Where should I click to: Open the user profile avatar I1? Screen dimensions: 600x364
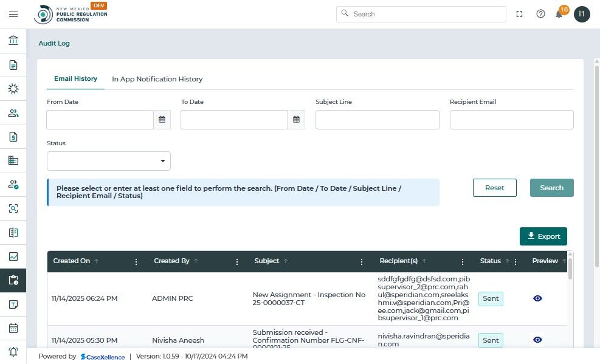click(582, 14)
